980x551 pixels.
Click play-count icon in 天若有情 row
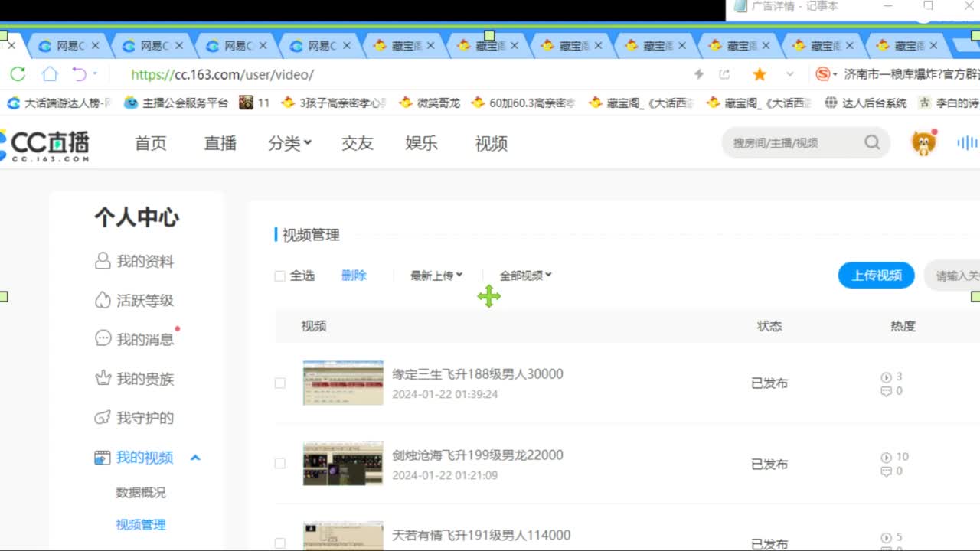click(x=887, y=537)
